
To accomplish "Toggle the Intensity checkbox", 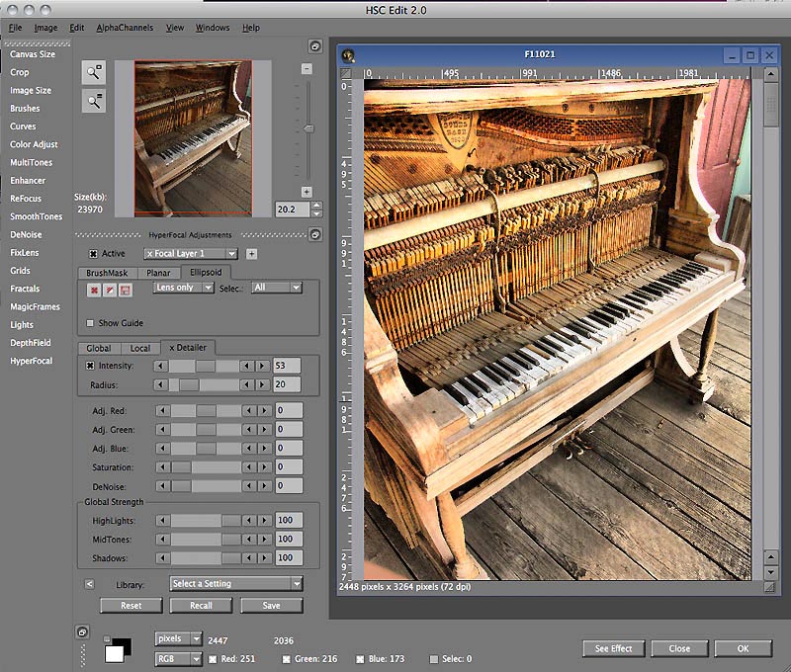I will [88, 366].
